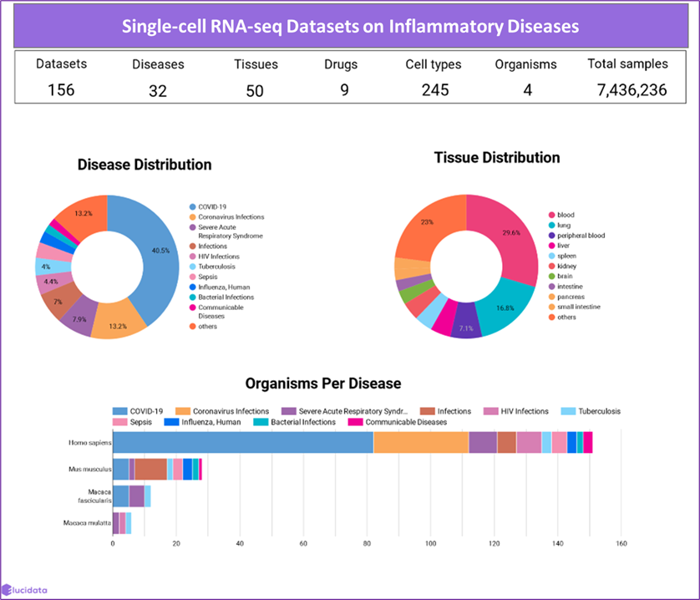Click the pancreas legend marker
This screenshot has width=700, height=600.
coord(553,295)
